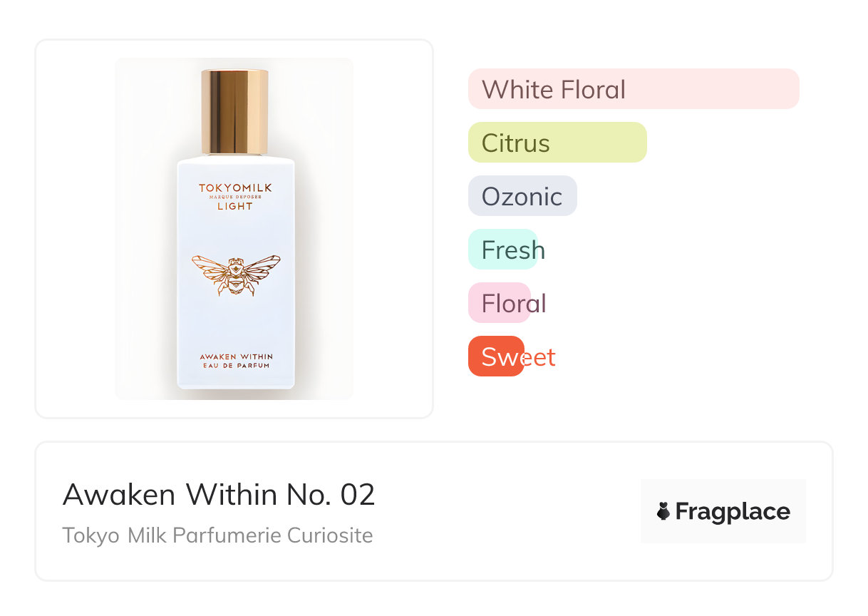The width and height of the screenshot is (868, 616).
Task: Click the TOKYOMILK brand text on the bottle
Action: 235,188
